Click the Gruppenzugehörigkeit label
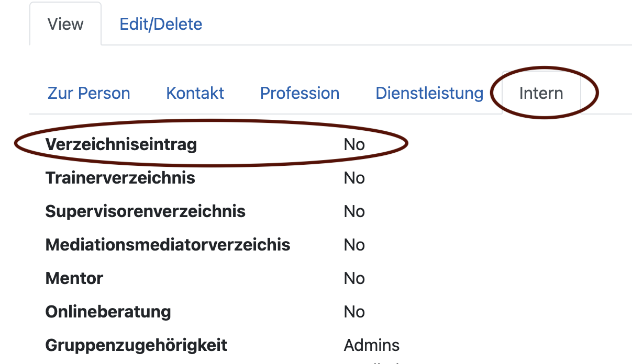 pyautogui.click(x=136, y=345)
